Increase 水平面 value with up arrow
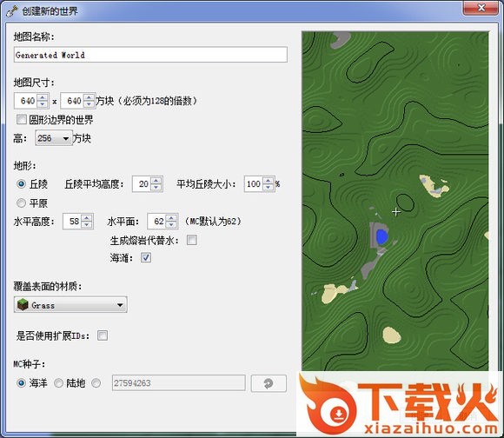Viewport: 504px width, 438px height. point(171,217)
